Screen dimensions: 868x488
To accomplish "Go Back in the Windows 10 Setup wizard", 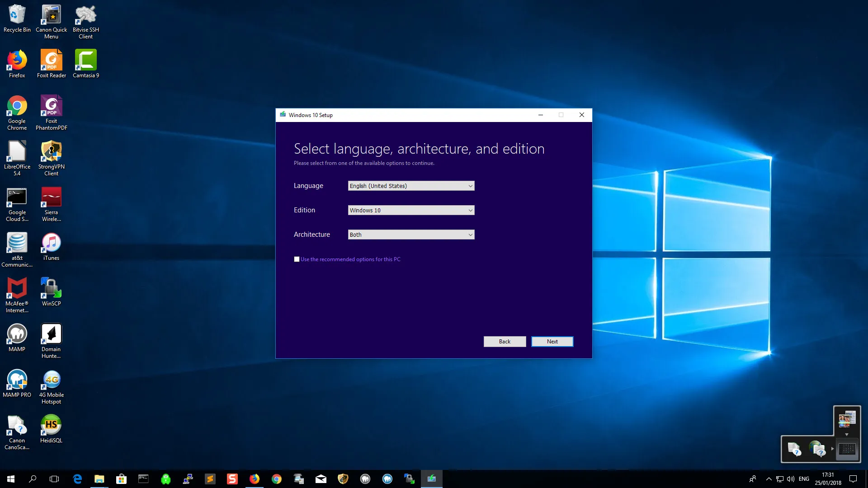I will pyautogui.click(x=505, y=341).
